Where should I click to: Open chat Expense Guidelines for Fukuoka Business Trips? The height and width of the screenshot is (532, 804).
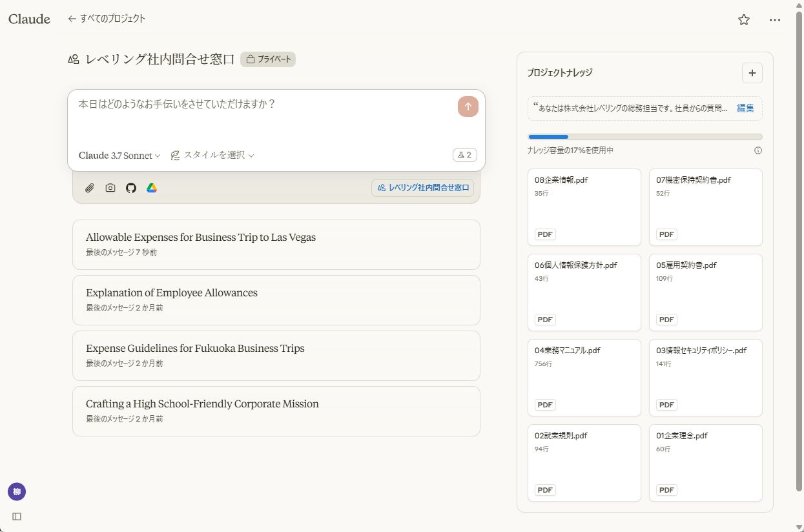click(276, 355)
